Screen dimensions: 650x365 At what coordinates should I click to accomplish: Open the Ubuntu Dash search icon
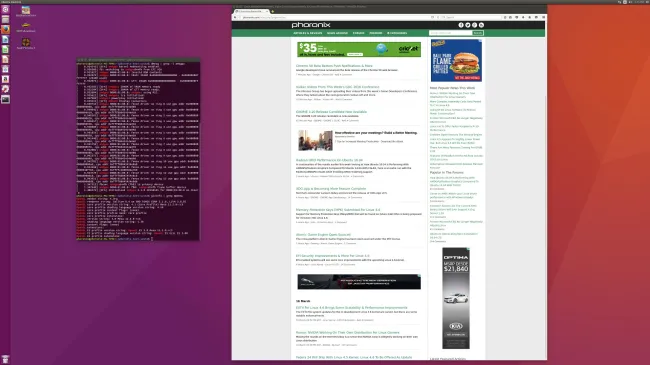pos(5,10)
